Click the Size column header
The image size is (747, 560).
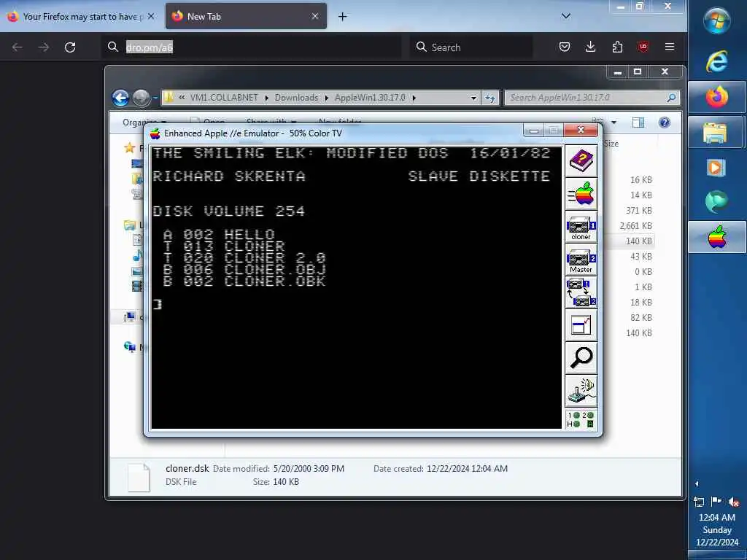pyautogui.click(x=611, y=144)
